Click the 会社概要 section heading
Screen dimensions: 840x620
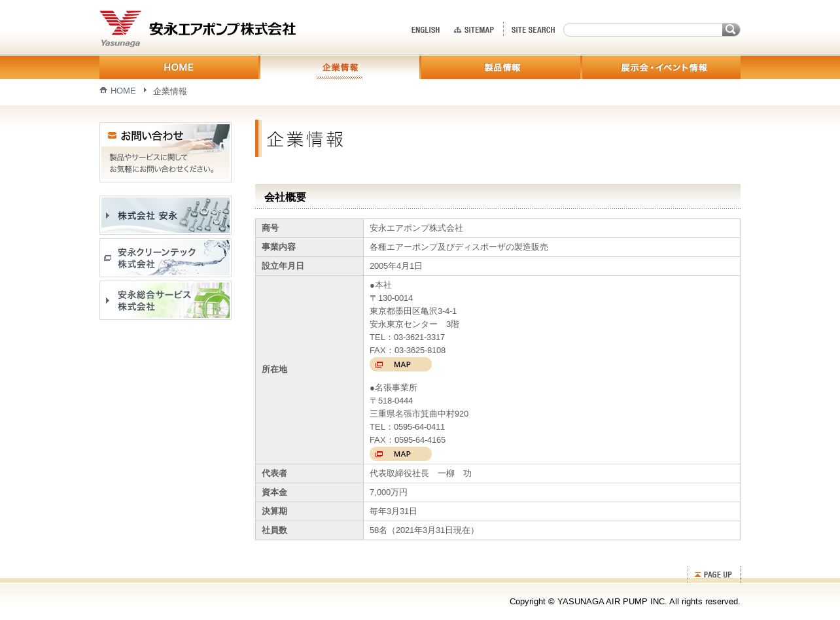(285, 198)
